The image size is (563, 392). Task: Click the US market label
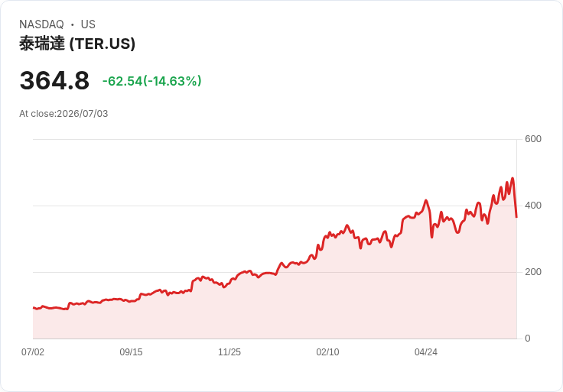(x=88, y=24)
